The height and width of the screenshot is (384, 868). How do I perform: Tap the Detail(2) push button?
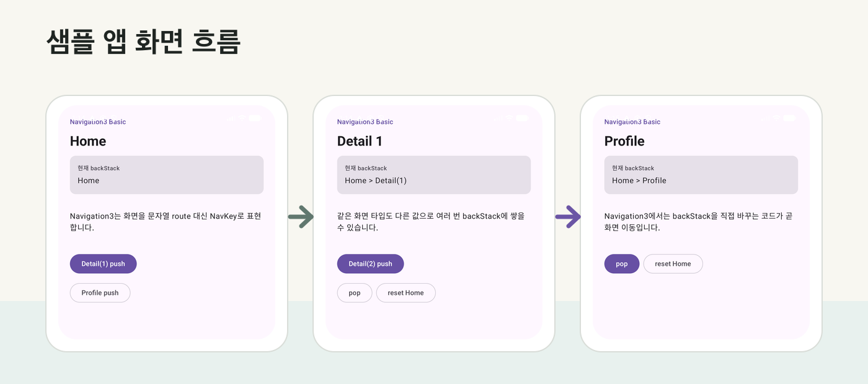370,264
